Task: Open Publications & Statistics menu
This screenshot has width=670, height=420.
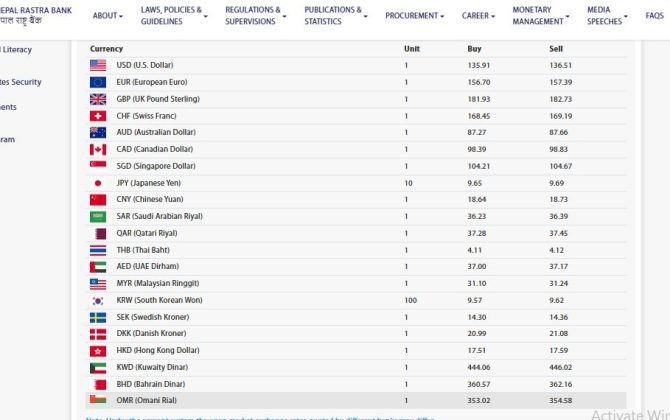Action: pos(335,16)
